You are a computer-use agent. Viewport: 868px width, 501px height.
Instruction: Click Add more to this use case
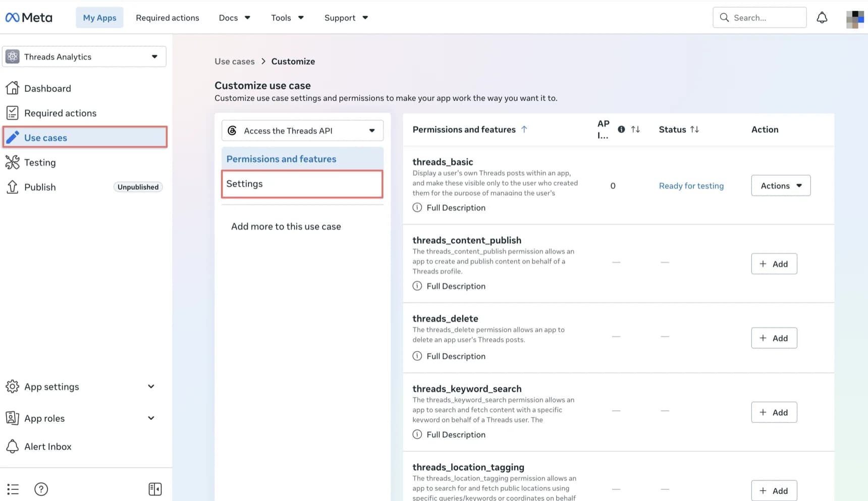pyautogui.click(x=286, y=227)
